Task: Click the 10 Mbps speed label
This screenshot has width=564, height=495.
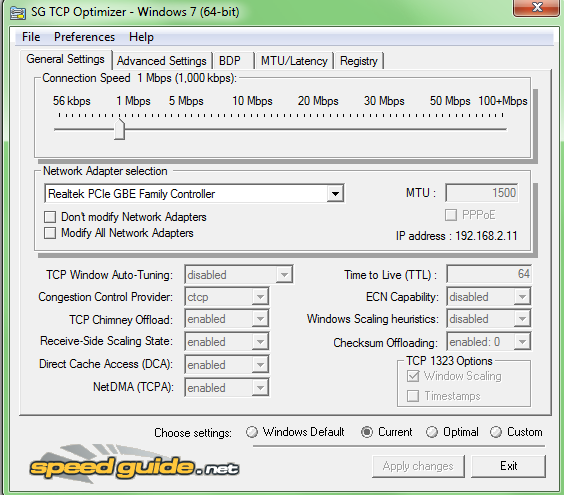Action: coord(252,101)
